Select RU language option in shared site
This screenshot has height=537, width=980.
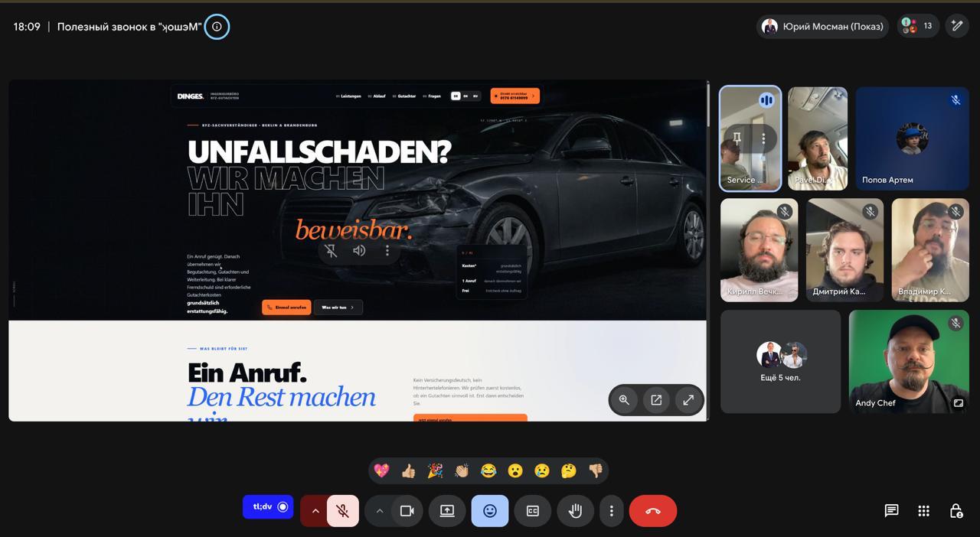coord(475,96)
